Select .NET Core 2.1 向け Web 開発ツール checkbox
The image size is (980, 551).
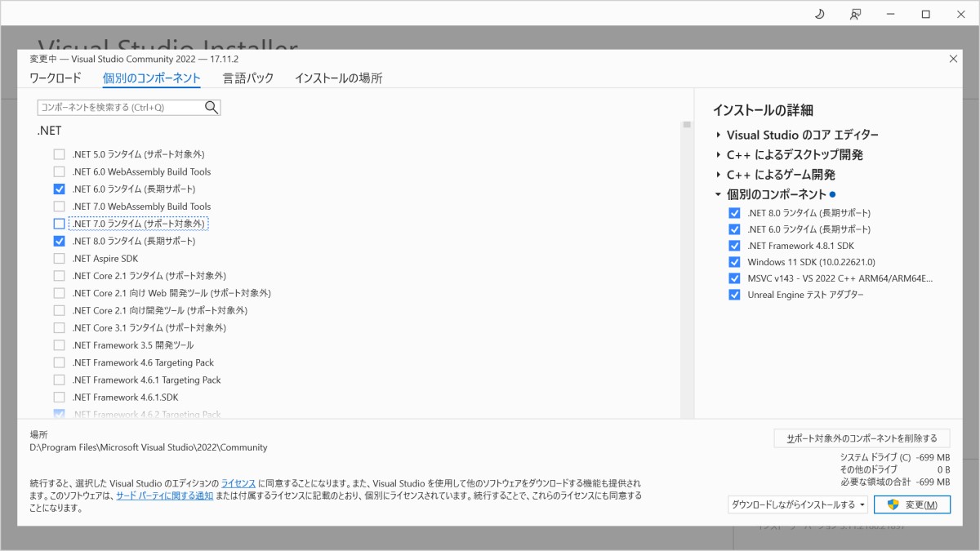[59, 293]
